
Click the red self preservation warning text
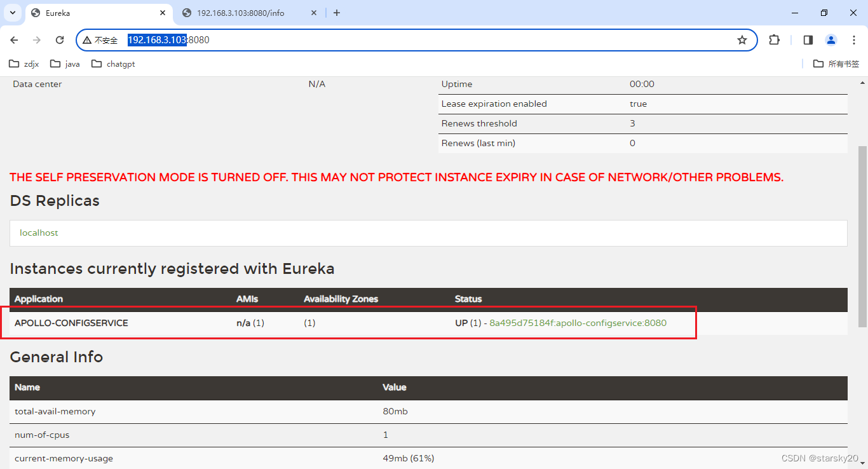[x=397, y=177]
